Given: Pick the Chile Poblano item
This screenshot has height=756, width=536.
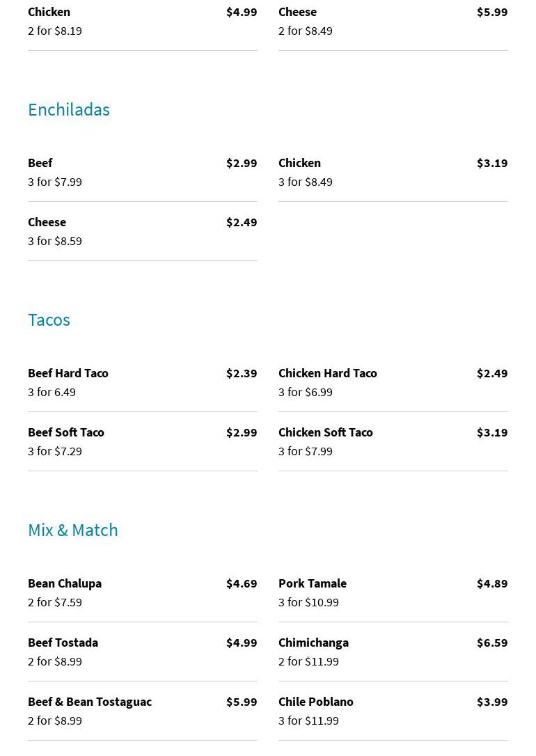Looking at the screenshot, I should coord(316,702).
